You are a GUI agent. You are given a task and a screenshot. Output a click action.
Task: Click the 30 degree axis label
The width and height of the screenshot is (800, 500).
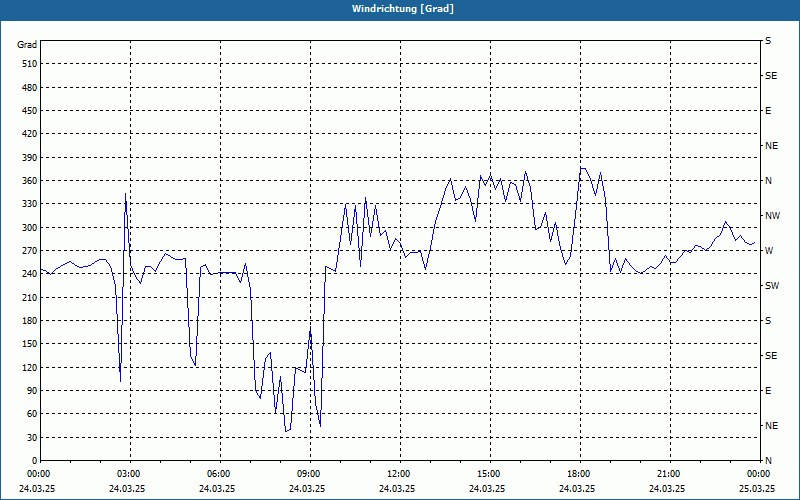(x=31, y=438)
